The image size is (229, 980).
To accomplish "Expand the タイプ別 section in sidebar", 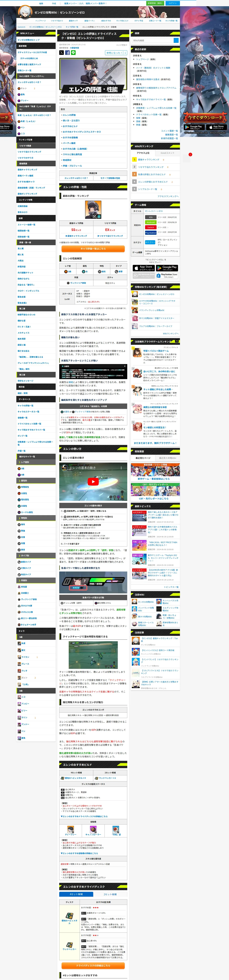I will click(x=36, y=555).
